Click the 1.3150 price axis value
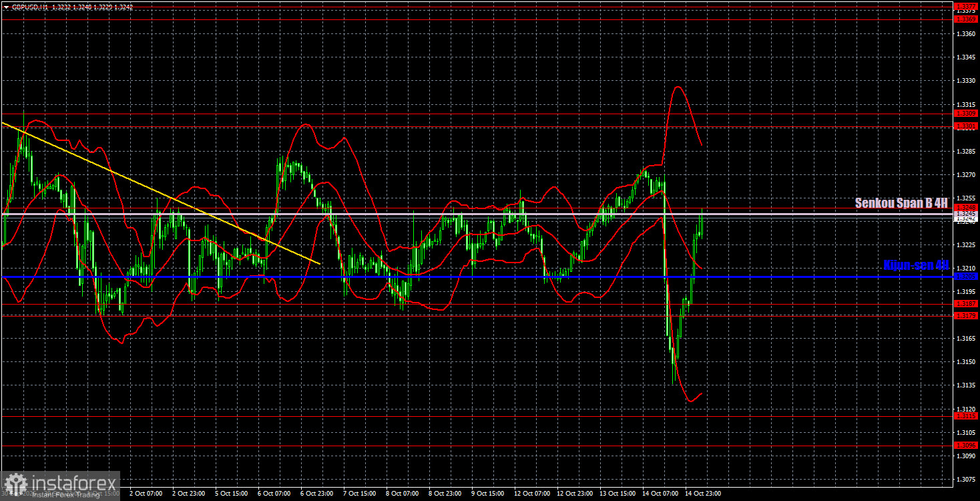 click(965, 362)
